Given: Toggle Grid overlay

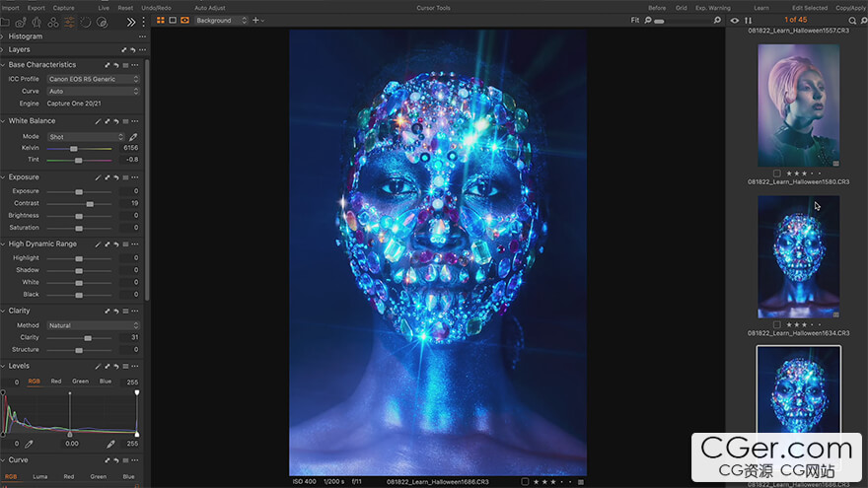Looking at the screenshot, I should 681,8.
